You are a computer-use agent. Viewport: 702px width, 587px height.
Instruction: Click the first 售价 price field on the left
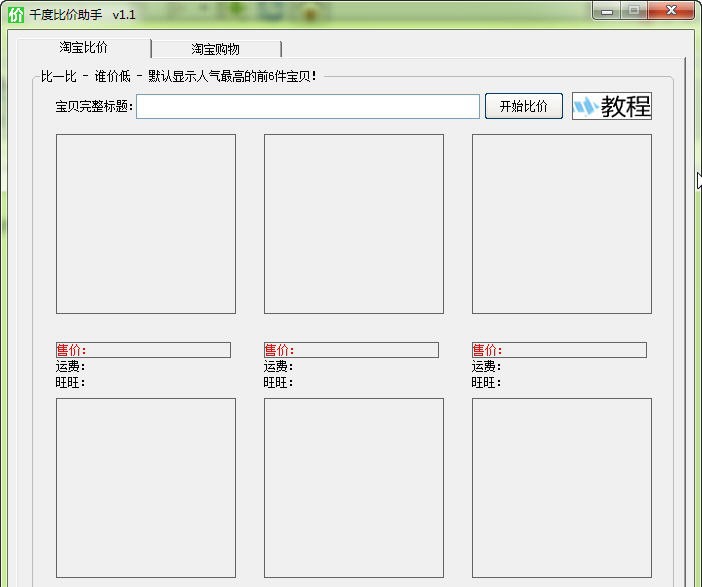tap(143, 350)
